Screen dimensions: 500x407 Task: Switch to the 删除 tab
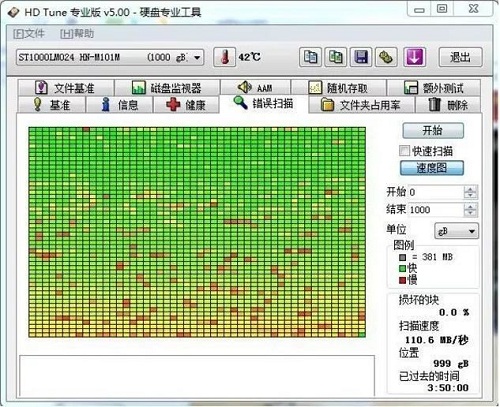448,105
